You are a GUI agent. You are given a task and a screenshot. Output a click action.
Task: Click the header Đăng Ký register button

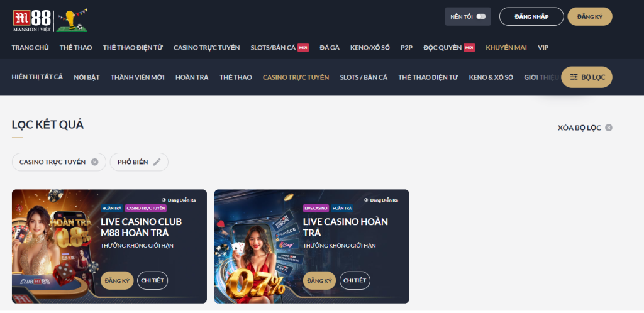click(590, 17)
